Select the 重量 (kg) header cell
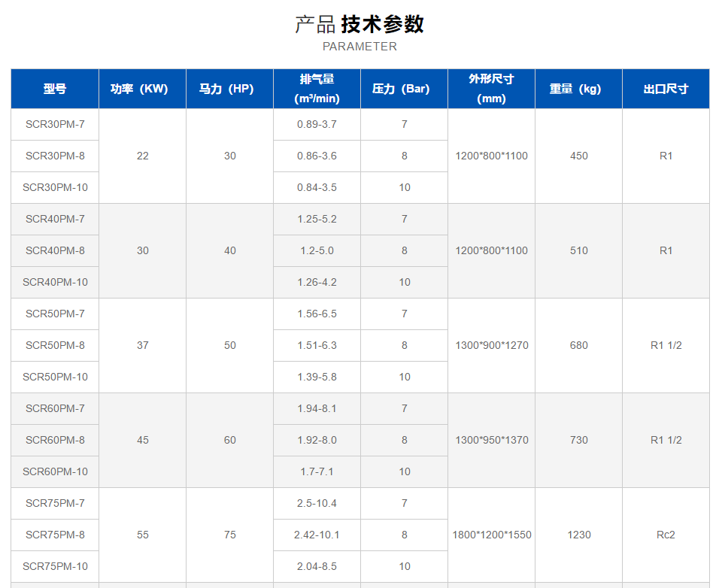 [x=578, y=89]
